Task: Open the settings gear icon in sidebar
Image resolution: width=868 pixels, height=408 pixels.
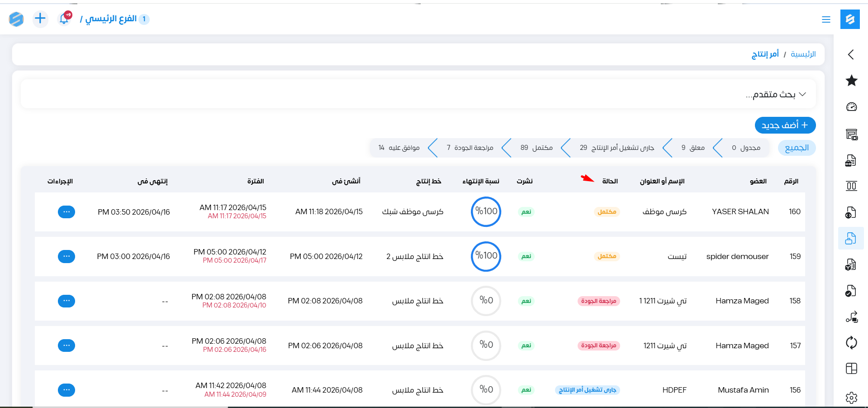Action: click(x=851, y=398)
